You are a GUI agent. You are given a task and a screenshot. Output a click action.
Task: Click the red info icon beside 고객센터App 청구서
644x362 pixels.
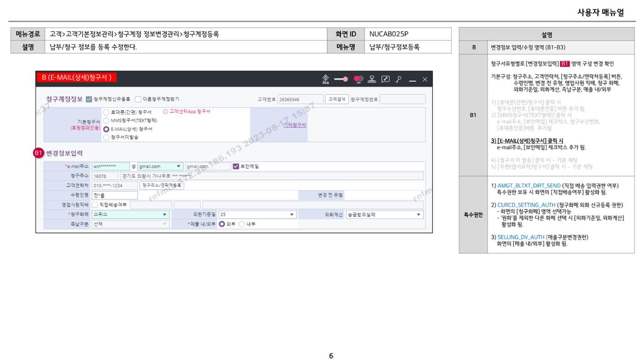point(166,112)
